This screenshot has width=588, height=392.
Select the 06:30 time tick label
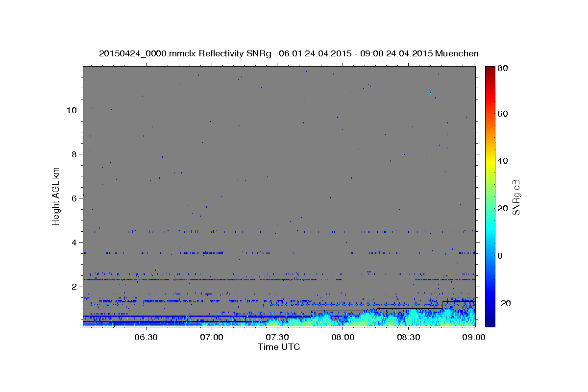(x=146, y=337)
